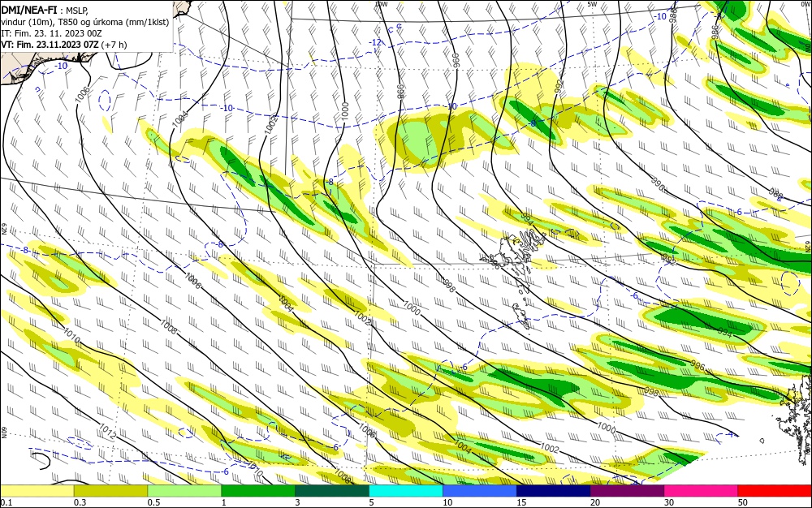Click the "VT: Fim. 23.11.2023 07Z (+7 h)" line
Viewport: 812px width, 508px height.
click(x=63, y=45)
